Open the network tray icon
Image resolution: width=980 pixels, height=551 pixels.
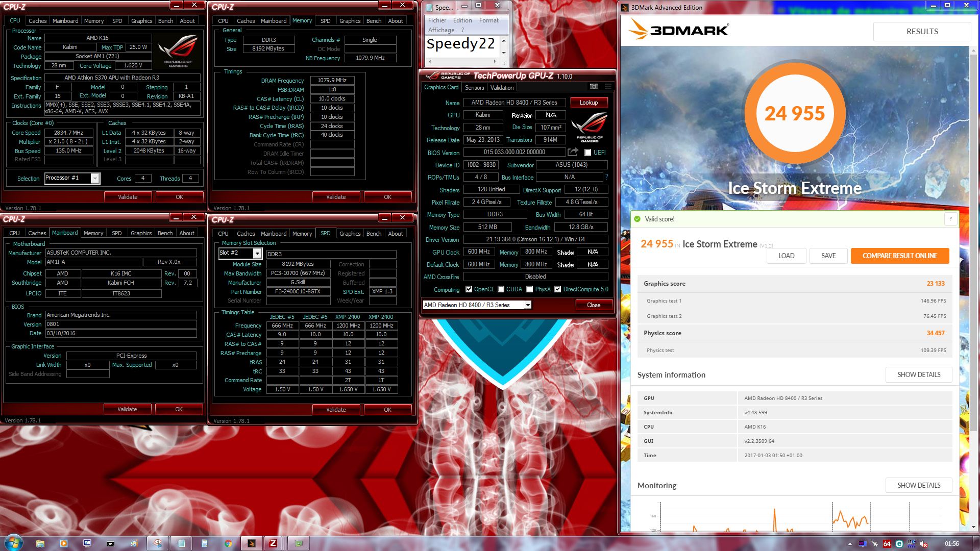point(911,544)
